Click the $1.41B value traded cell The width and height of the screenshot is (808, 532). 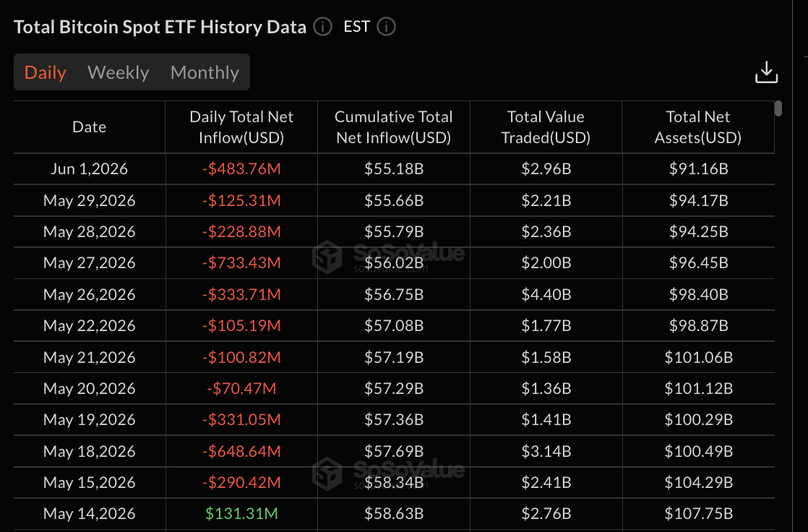coord(546,420)
